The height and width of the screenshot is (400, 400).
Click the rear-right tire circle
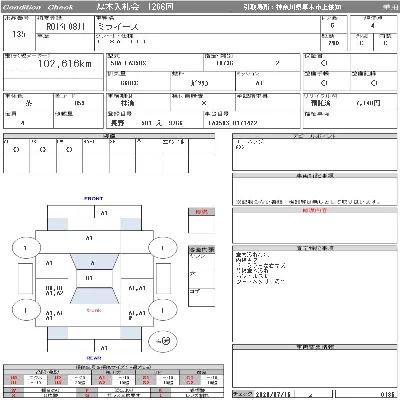click(x=162, y=310)
